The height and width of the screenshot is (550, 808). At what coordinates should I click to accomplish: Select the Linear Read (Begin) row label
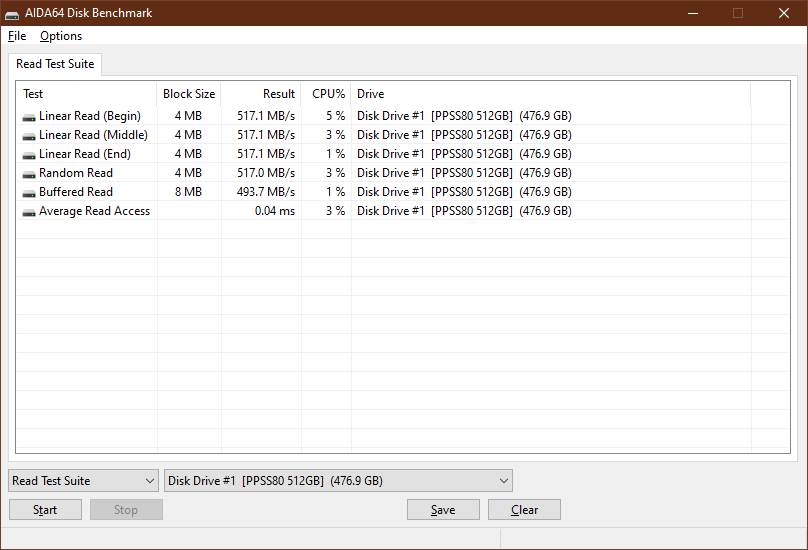tap(90, 116)
